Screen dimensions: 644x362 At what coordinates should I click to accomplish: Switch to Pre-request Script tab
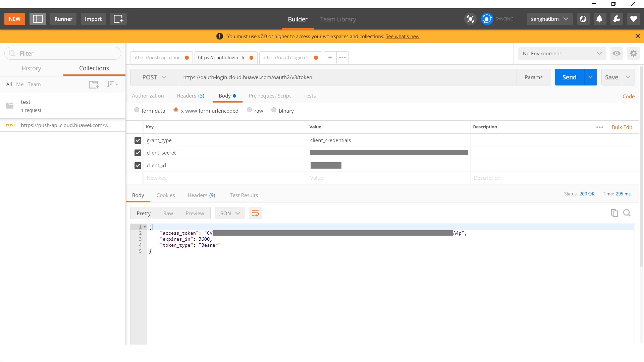[x=270, y=96]
